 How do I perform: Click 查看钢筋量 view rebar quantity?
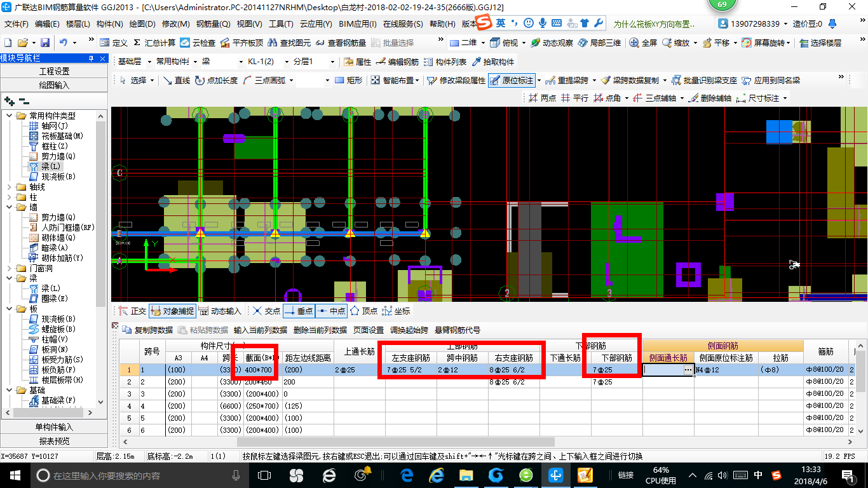tap(341, 43)
